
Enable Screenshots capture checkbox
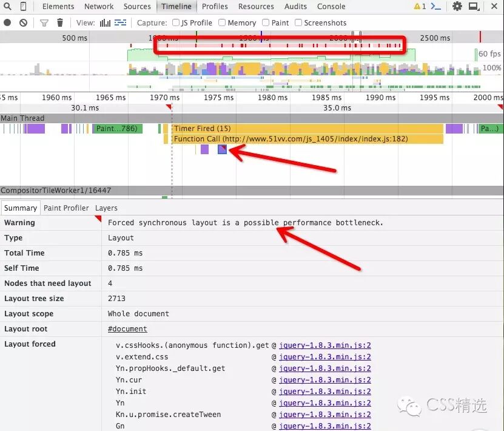pyautogui.click(x=298, y=22)
